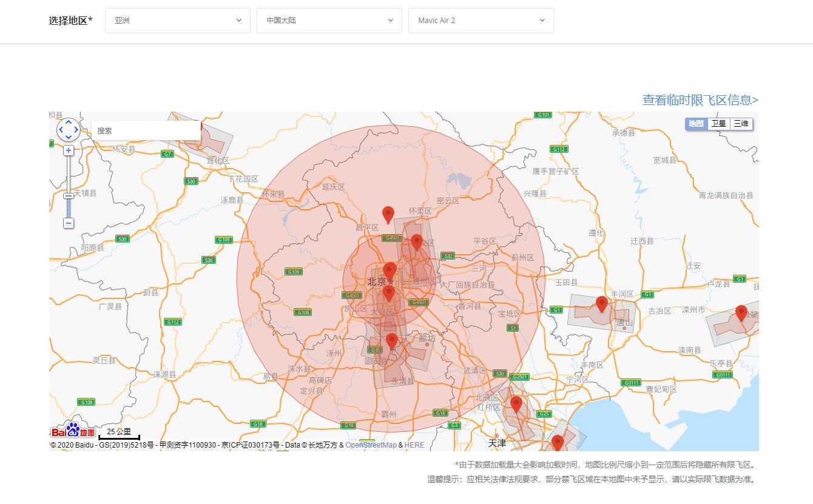Select the red marker near 天津
The height and width of the screenshot is (504, 813).
click(516, 402)
